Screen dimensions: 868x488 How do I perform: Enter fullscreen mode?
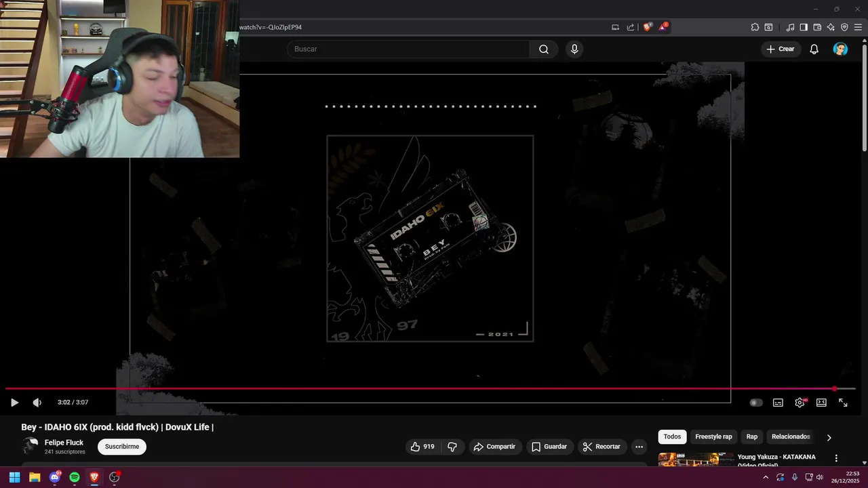[x=843, y=403]
